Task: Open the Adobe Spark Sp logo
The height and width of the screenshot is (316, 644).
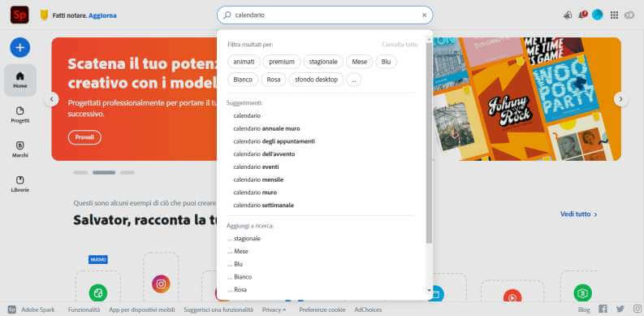Action: click(19, 15)
